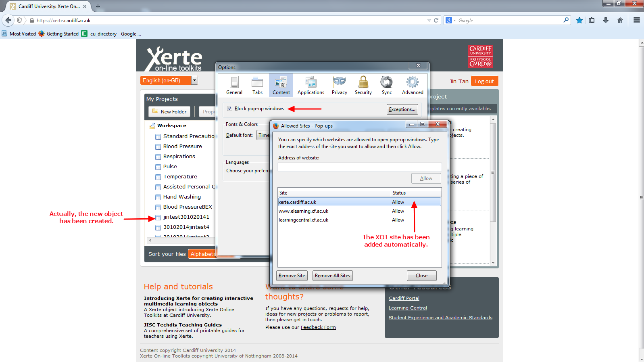Click New Folder button
The width and height of the screenshot is (644, 362).
tap(169, 112)
